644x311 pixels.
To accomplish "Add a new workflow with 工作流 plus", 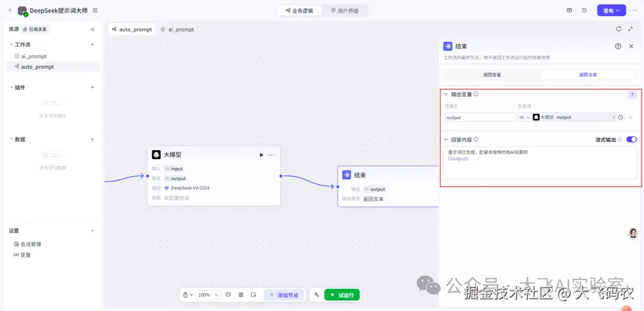I will coord(92,44).
